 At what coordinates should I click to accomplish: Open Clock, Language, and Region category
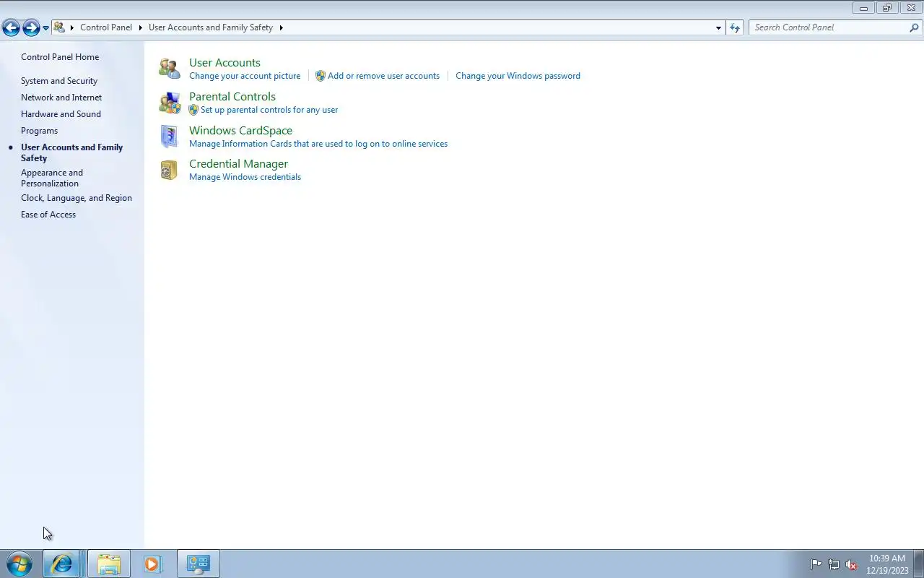pyautogui.click(x=77, y=198)
